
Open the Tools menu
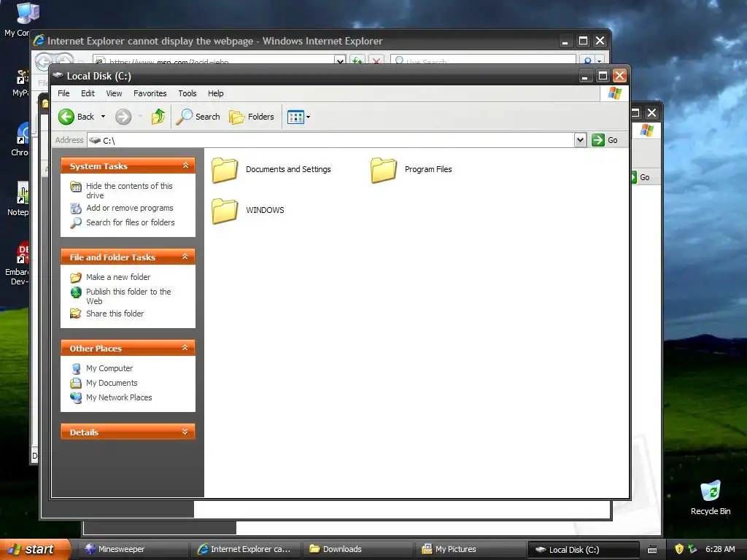pyautogui.click(x=187, y=93)
